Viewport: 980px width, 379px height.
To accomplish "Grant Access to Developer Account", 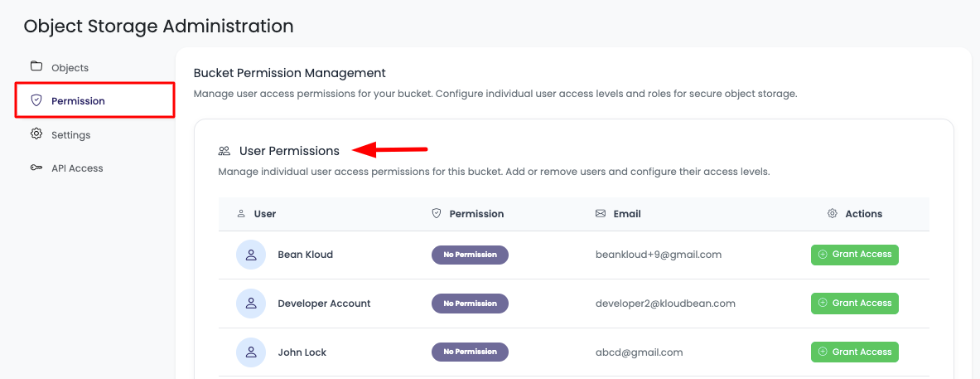I will (x=854, y=304).
